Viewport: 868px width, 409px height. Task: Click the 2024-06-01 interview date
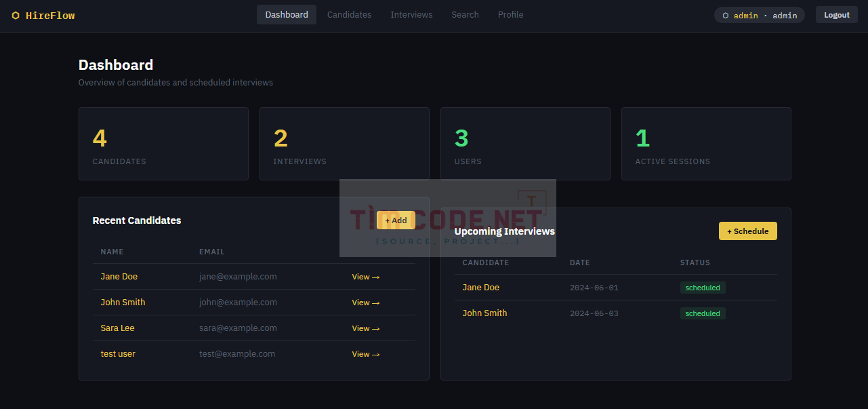594,288
